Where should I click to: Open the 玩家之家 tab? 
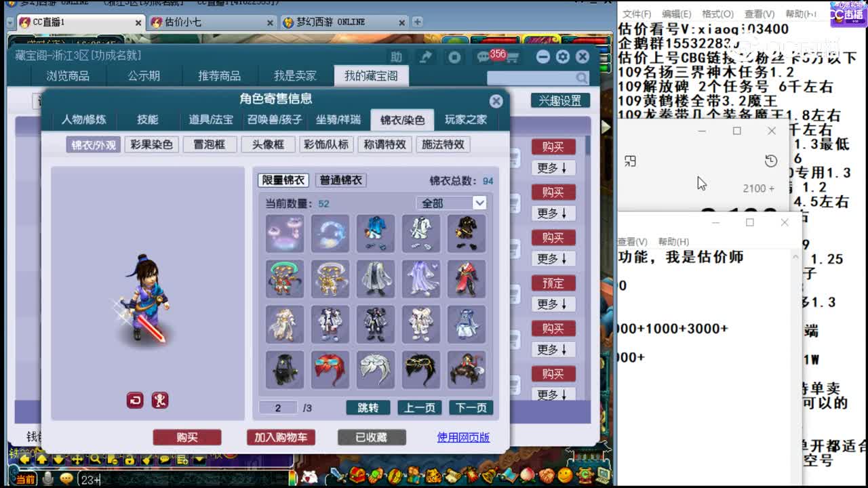tap(466, 120)
